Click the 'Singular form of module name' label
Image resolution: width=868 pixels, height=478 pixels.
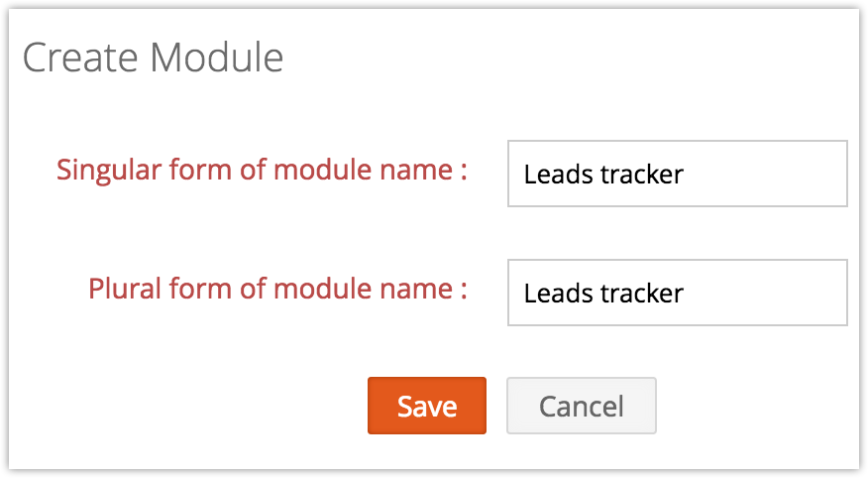262,170
